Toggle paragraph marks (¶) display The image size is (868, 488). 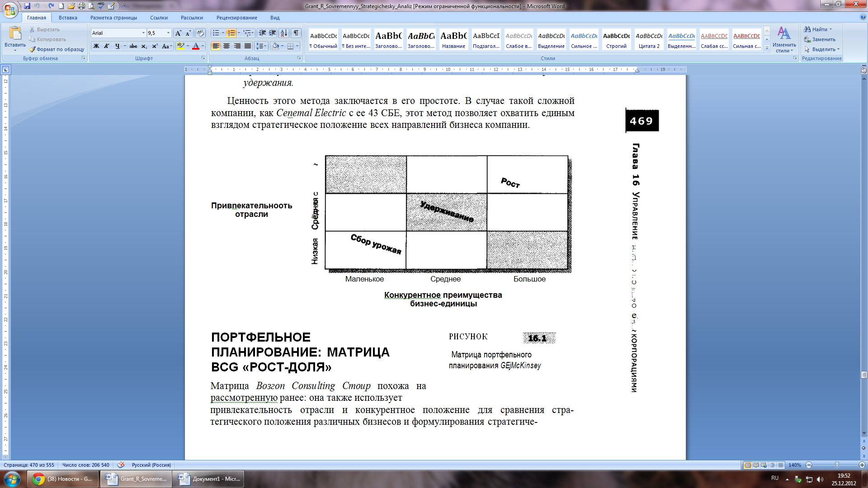click(296, 33)
